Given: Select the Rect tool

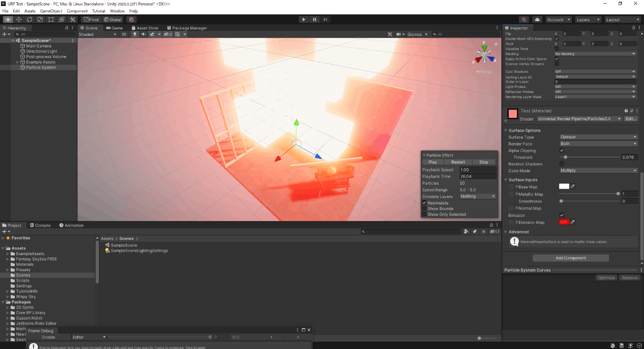Looking at the screenshot, I should (51, 20).
